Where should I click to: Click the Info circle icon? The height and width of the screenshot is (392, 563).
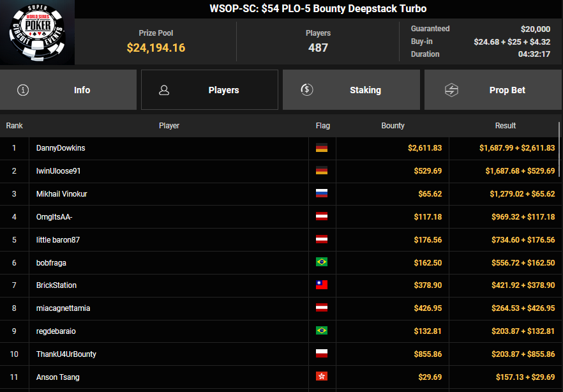click(23, 90)
